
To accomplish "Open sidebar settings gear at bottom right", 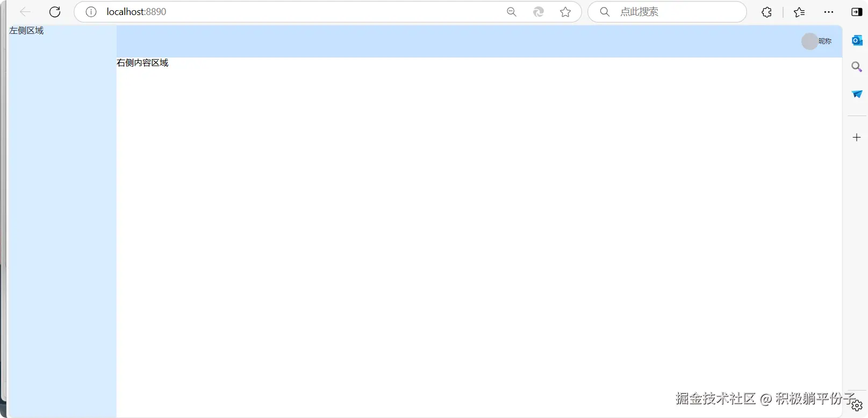I will point(857,405).
